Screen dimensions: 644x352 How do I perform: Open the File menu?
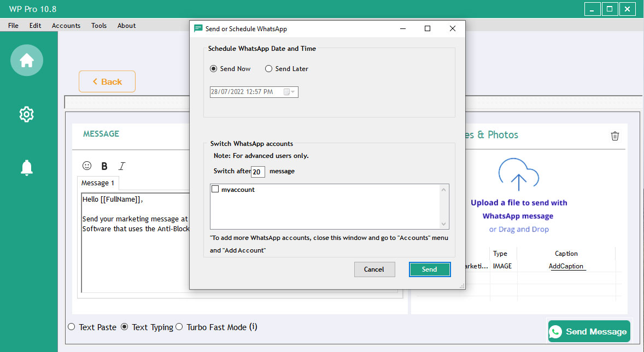pos(13,26)
